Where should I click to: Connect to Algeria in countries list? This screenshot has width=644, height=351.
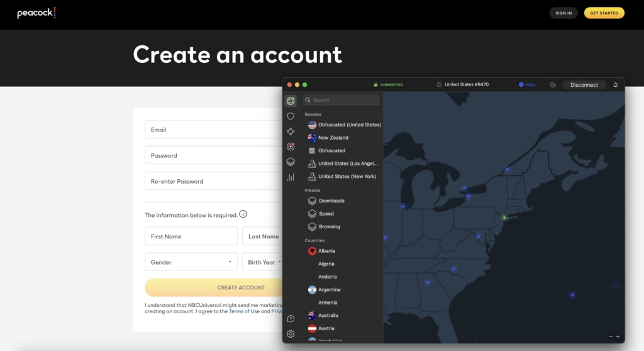(326, 264)
